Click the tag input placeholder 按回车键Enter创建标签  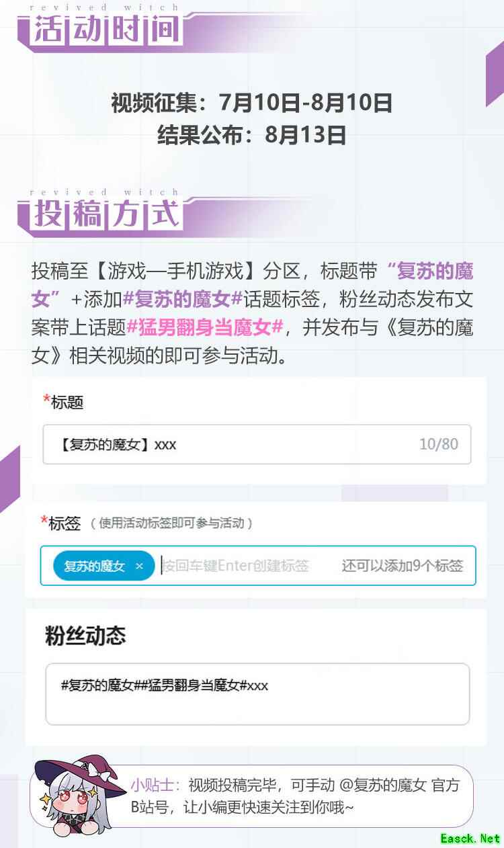(236, 566)
